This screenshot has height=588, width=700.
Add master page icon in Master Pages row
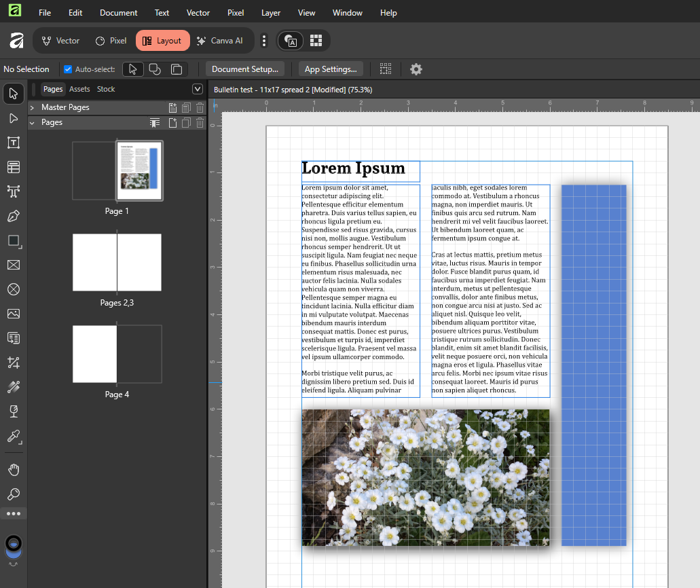pyautogui.click(x=172, y=107)
